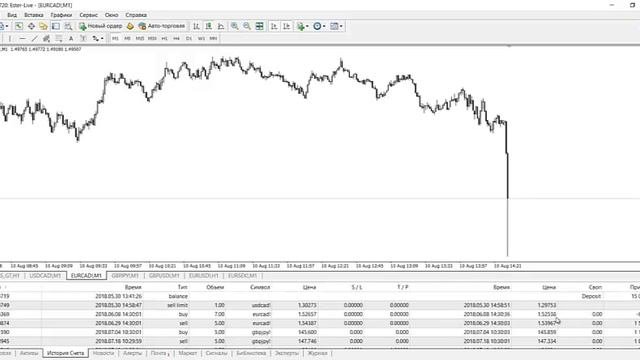
Task: Switch chart to candlesticks
Action: pyautogui.click(x=209, y=26)
